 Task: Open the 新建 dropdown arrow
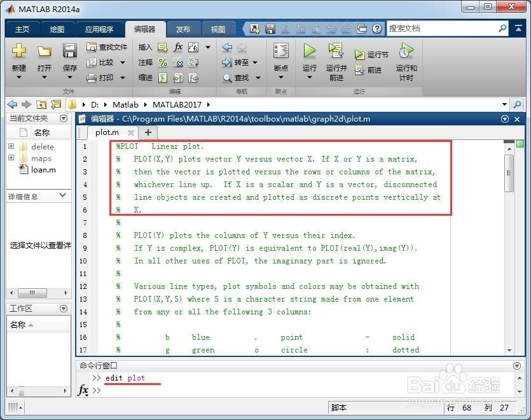pos(19,77)
